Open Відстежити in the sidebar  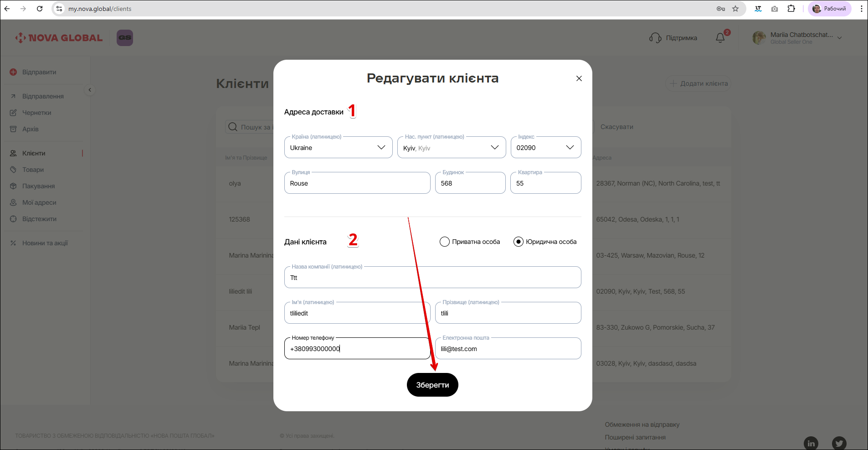[x=34, y=219]
